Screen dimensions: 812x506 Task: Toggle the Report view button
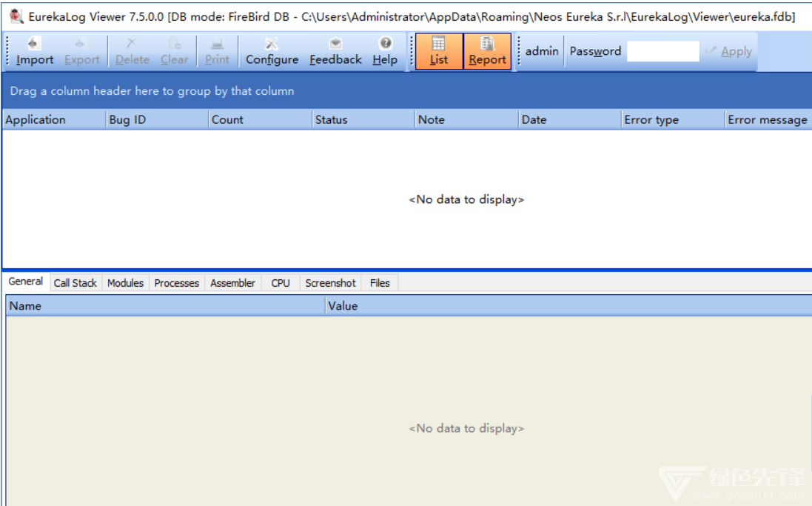[x=487, y=51]
